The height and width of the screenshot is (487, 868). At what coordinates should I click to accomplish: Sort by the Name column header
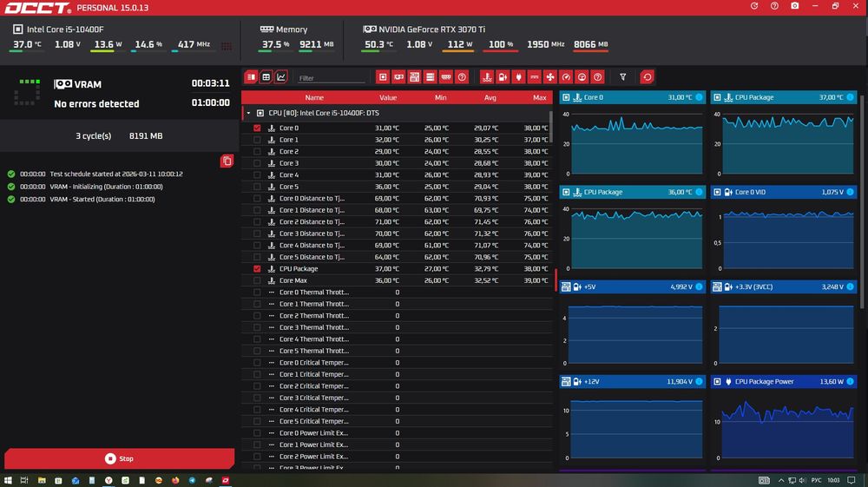pyautogui.click(x=314, y=97)
